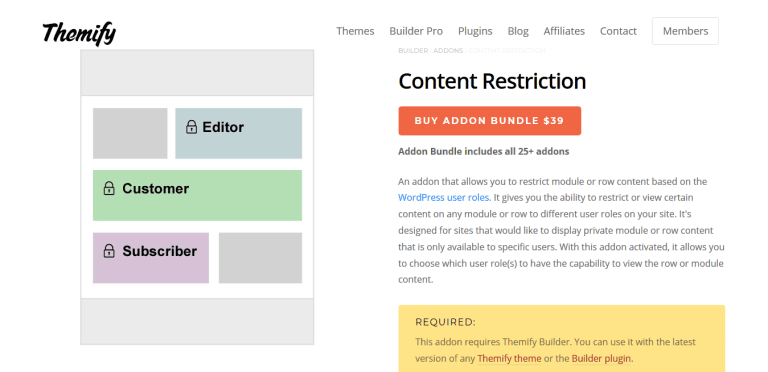Screen dimensions: 768x372
Task: Open the Themify theme link
Action: click(509, 358)
